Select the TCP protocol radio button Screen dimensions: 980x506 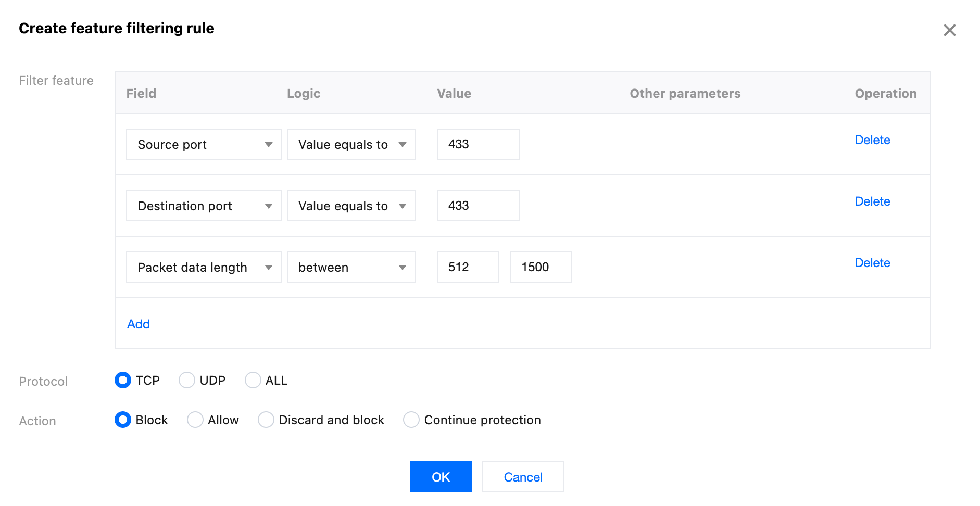(x=123, y=381)
